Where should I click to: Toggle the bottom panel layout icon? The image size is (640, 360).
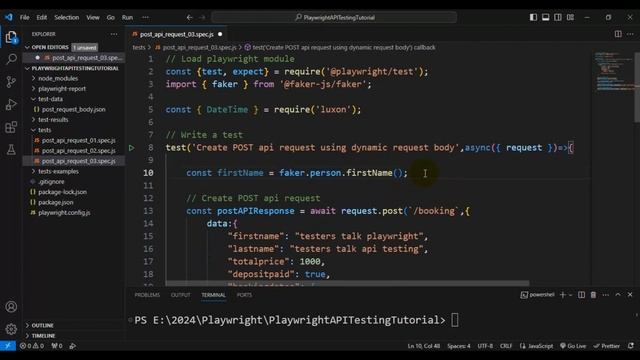click(x=545, y=17)
